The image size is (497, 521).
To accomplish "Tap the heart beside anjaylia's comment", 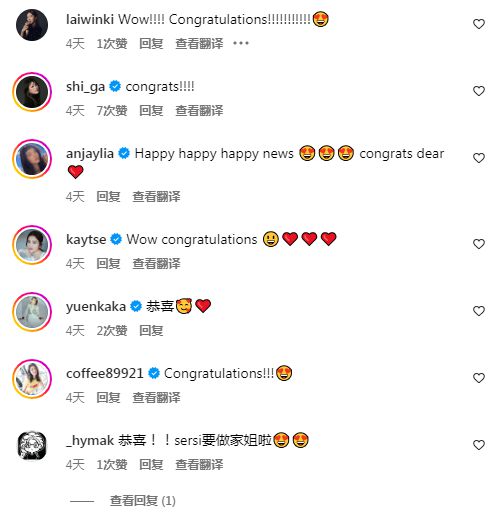I will coord(479,158).
